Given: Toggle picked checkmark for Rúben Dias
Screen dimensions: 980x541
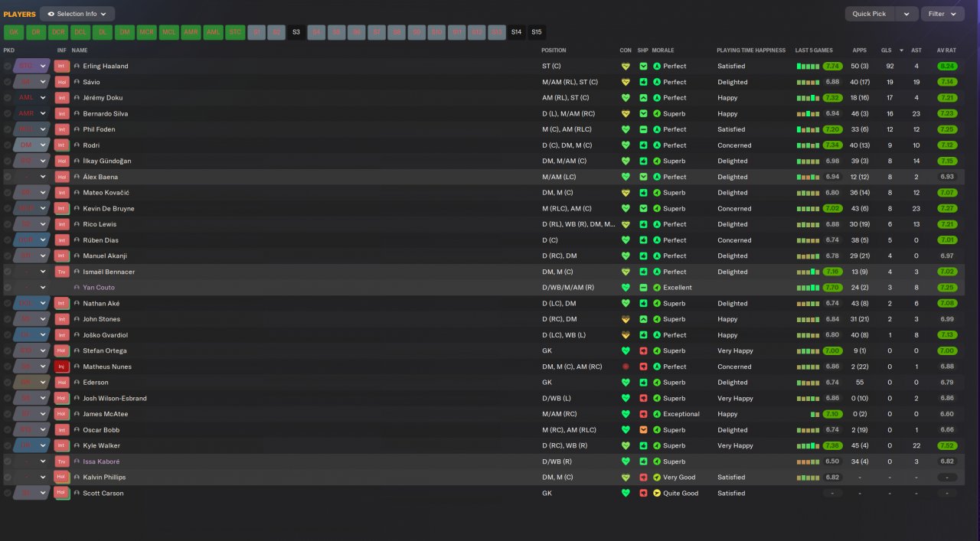Looking at the screenshot, I should (7, 240).
